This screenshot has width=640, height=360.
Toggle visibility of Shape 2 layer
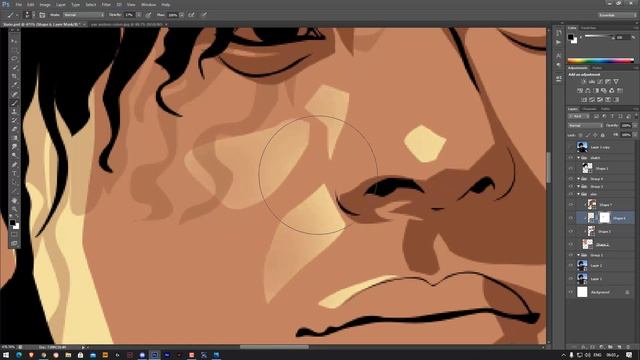coord(571,244)
